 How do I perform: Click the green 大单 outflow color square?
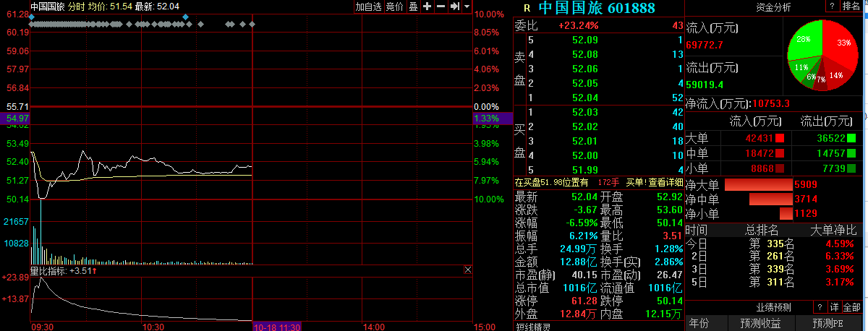click(x=852, y=138)
